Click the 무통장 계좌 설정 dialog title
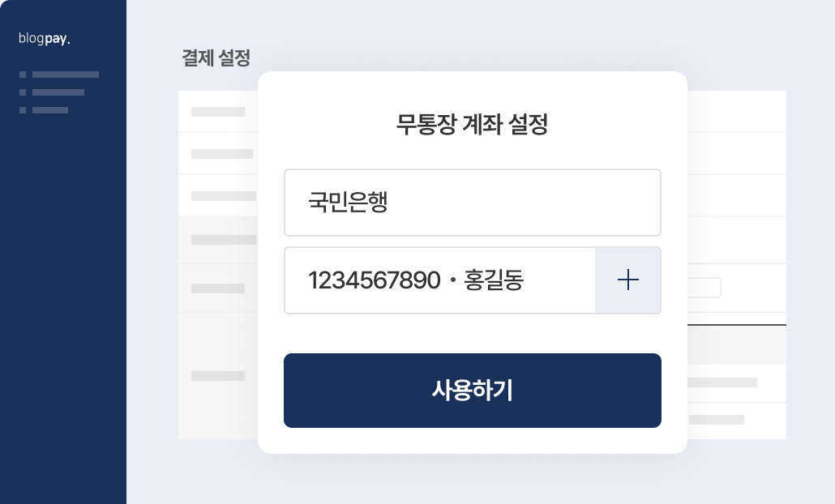 point(473,124)
